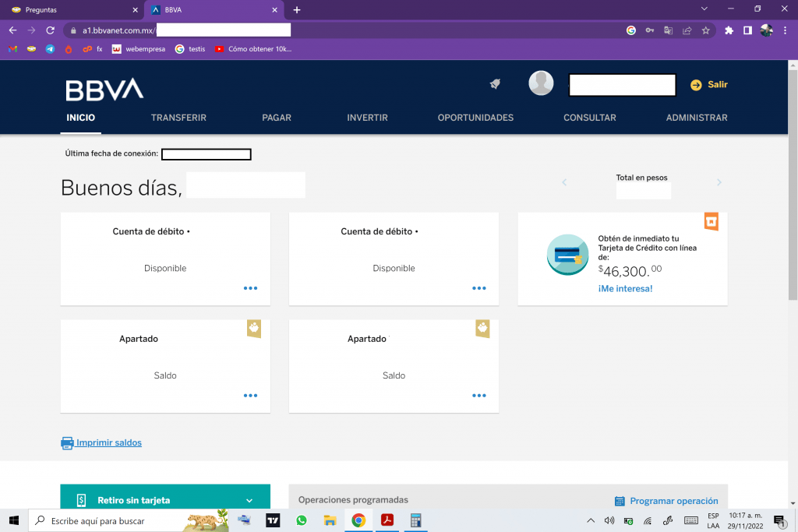Screen dimensions: 798x532
Task: Click piggy bank badge on first Apartado
Action: coord(254,329)
